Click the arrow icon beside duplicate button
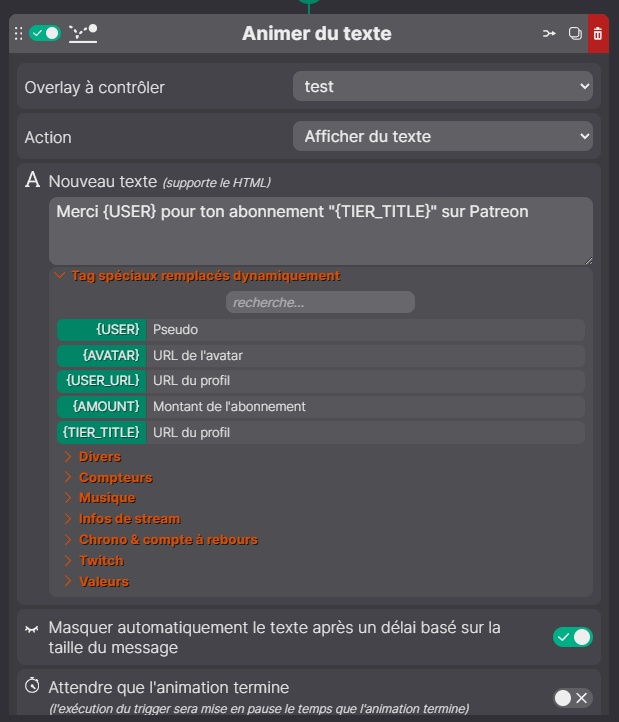Image resolution: width=619 pixels, height=722 pixels. click(x=549, y=34)
